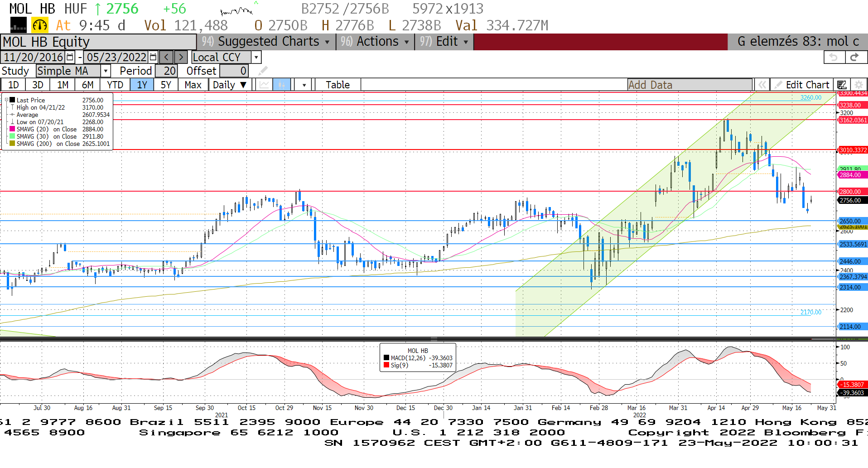This screenshot has height=468, width=868.
Task: Open chart settings gear icon
Action: 858,85
